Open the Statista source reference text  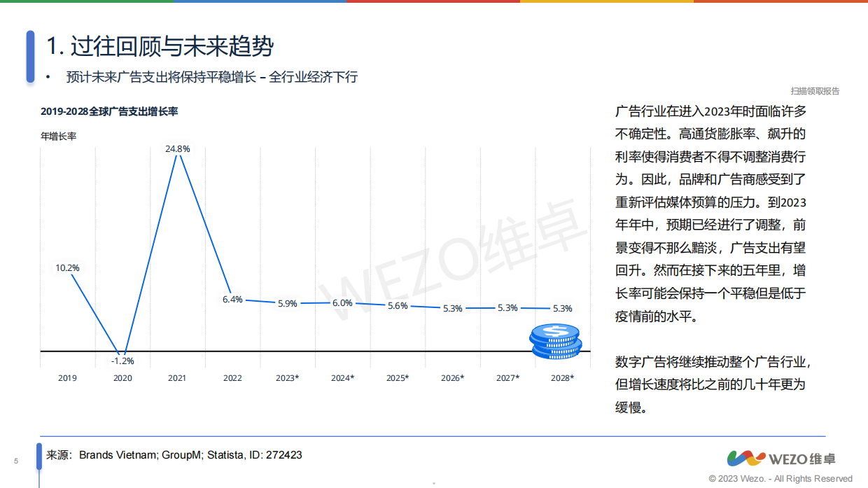point(174,454)
